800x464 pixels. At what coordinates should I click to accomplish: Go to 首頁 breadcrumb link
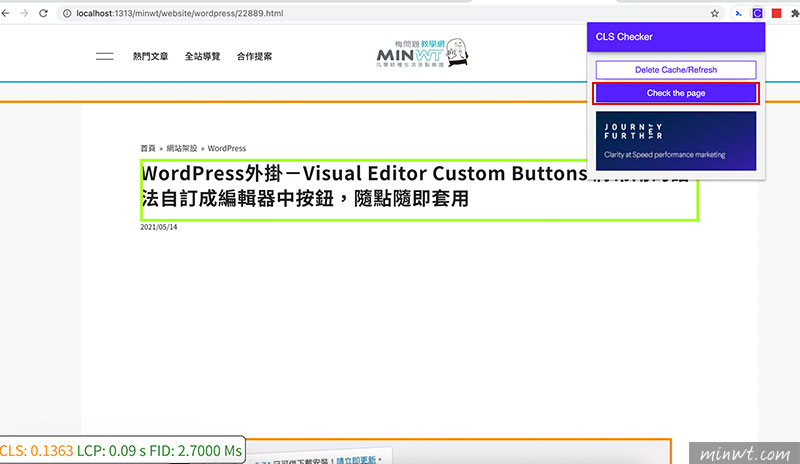tap(148, 148)
